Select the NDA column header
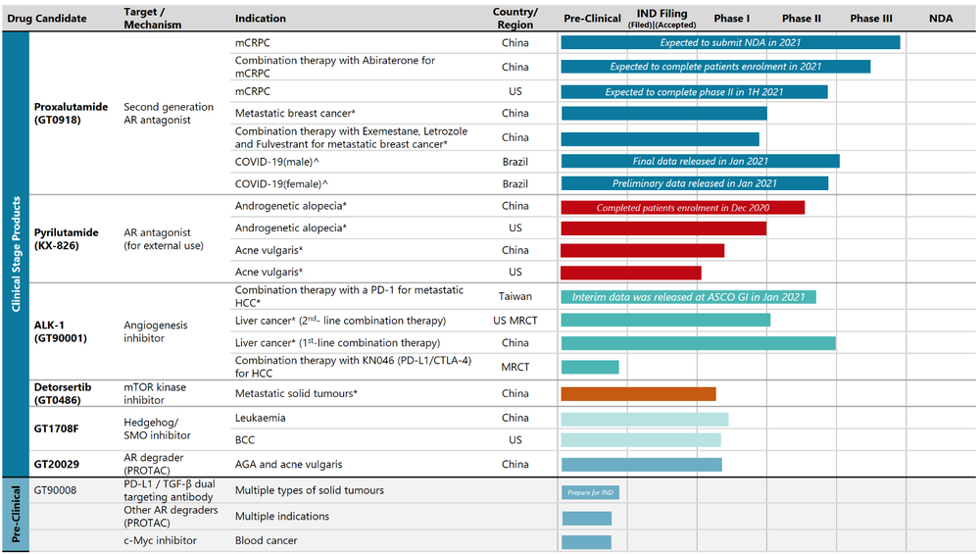Viewport: 980px width, 554px height. [940, 19]
